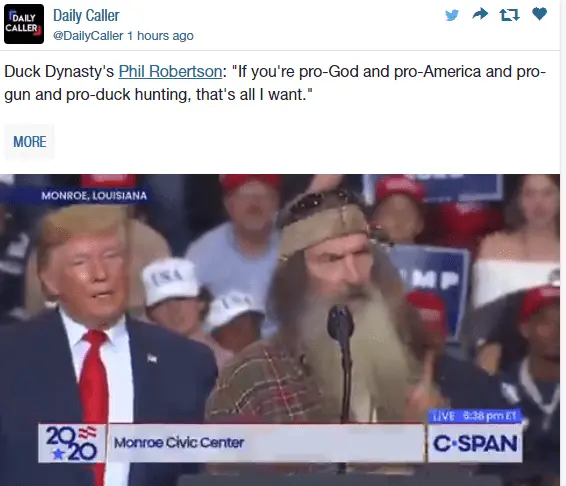Click the tweet quote text body

click(275, 83)
